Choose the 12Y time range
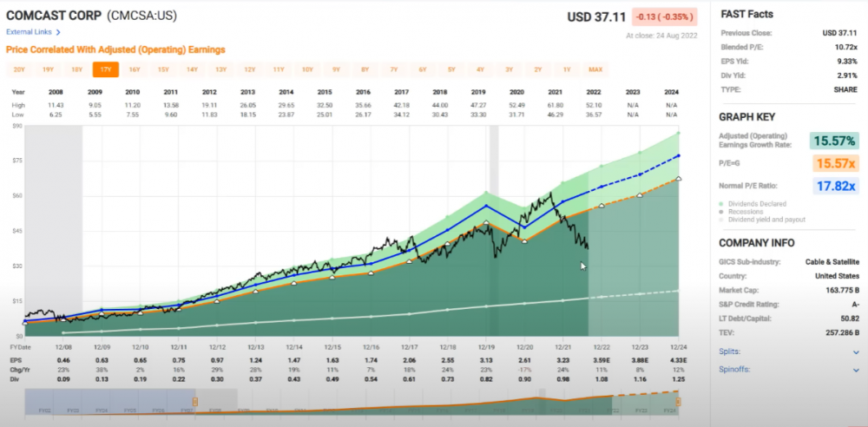The image size is (868, 427). point(249,69)
